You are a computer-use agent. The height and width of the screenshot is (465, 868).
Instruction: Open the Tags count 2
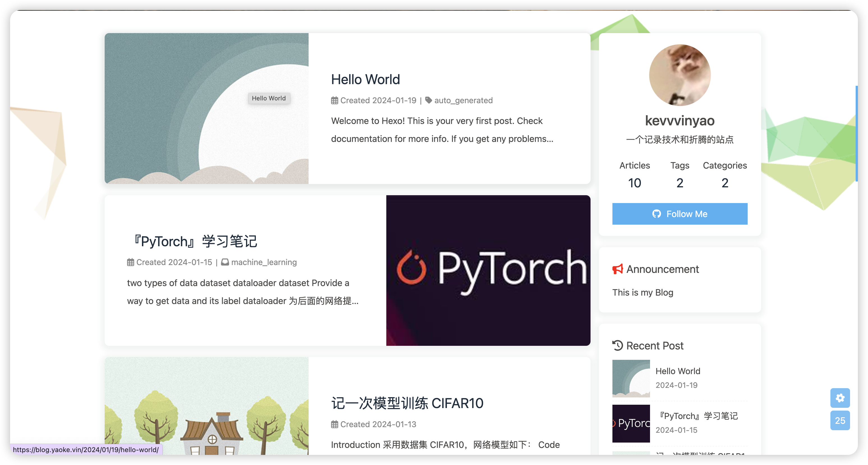(680, 183)
